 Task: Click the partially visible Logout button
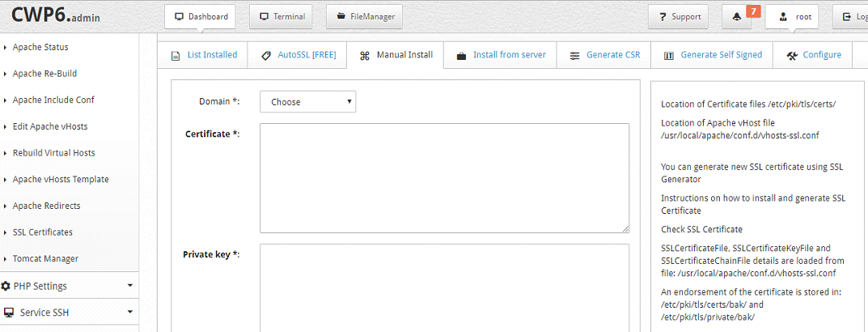click(850, 17)
